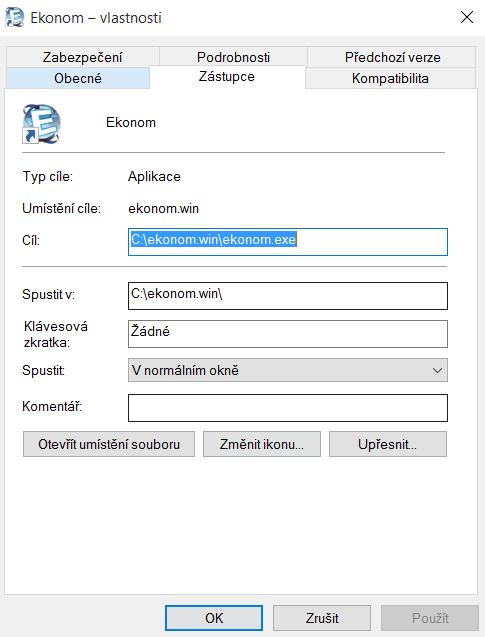The image size is (485, 637).
Task: Close the Ekonom properties window
Action: 467,17
